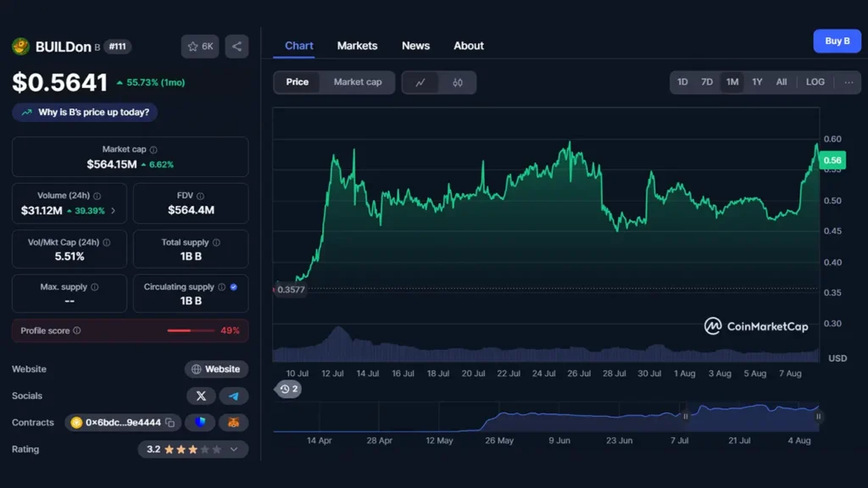Click the Circulating supply info icon
This screenshot has width=868, height=488.
coord(221,287)
